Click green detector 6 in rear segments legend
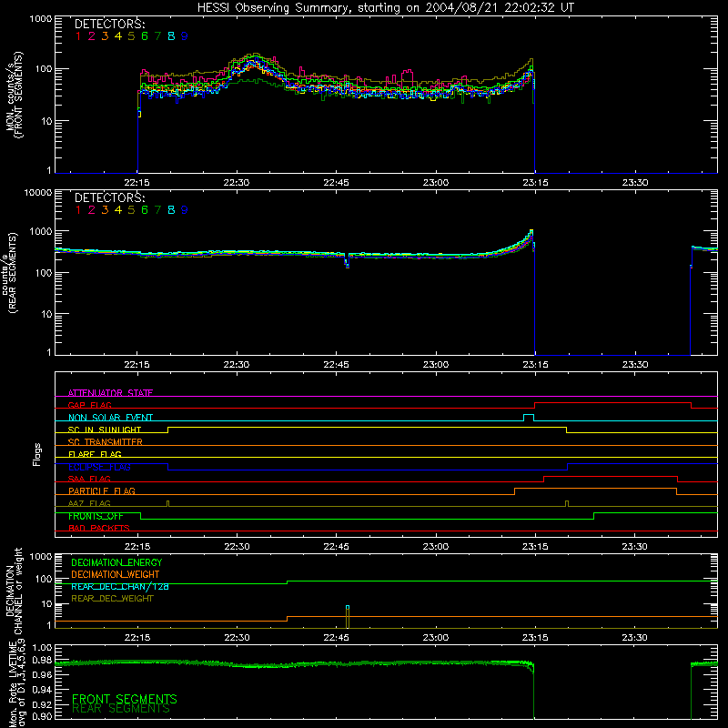The width and height of the screenshot is (728, 728). point(145,210)
